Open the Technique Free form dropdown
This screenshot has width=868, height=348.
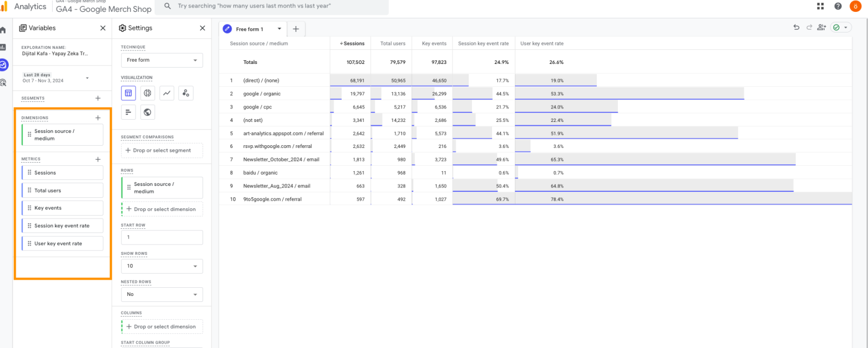162,60
